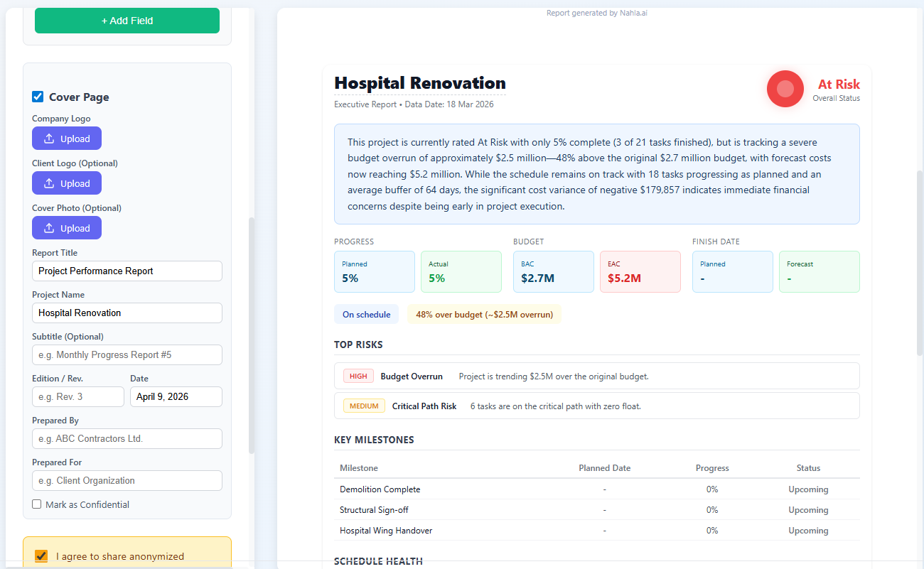This screenshot has width=924, height=569.
Task: Upload a Company Logo
Action: click(x=67, y=139)
